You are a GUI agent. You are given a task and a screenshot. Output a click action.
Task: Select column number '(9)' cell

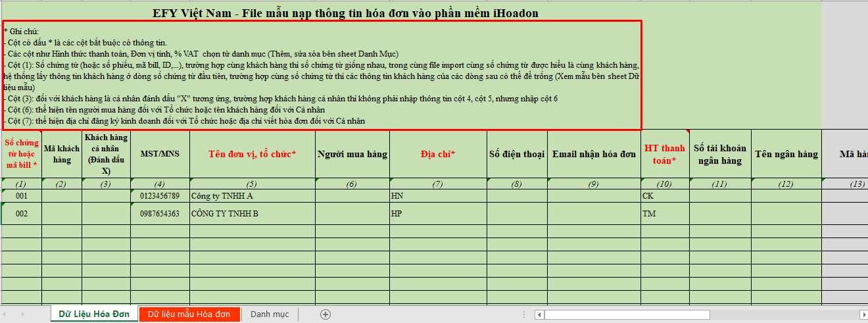[x=594, y=184]
